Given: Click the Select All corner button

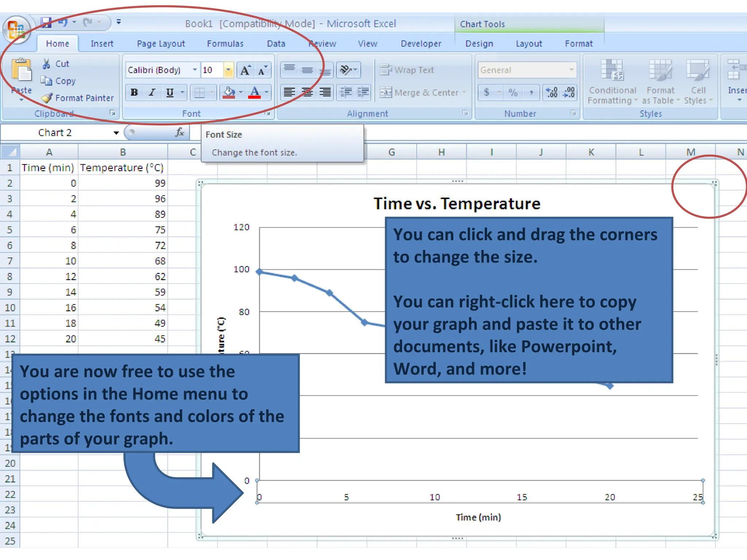Looking at the screenshot, I should 10,152.
